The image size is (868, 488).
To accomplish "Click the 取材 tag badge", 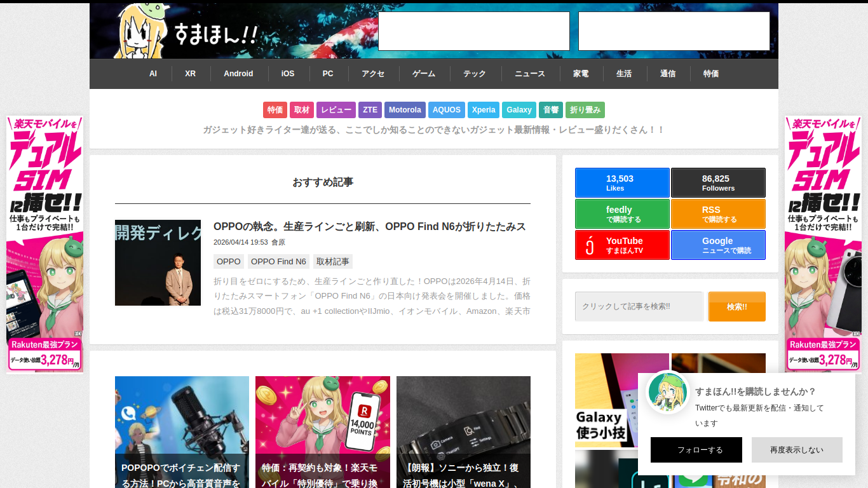I will (302, 110).
